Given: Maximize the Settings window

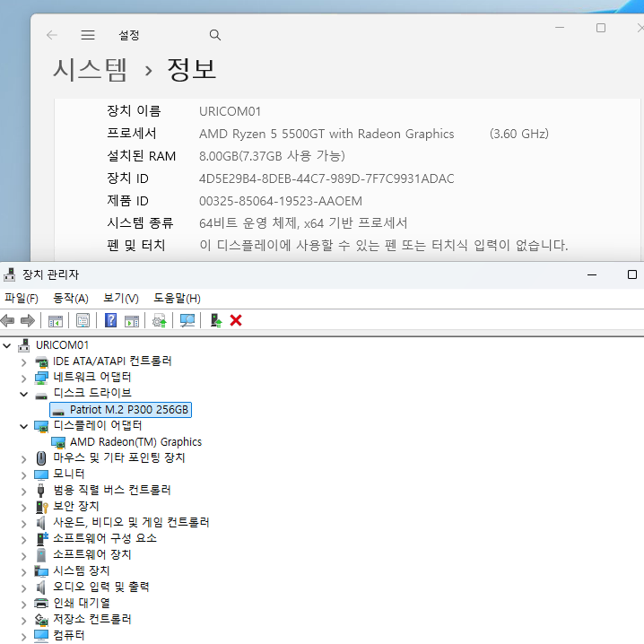Looking at the screenshot, I should [x=600, y=28].
